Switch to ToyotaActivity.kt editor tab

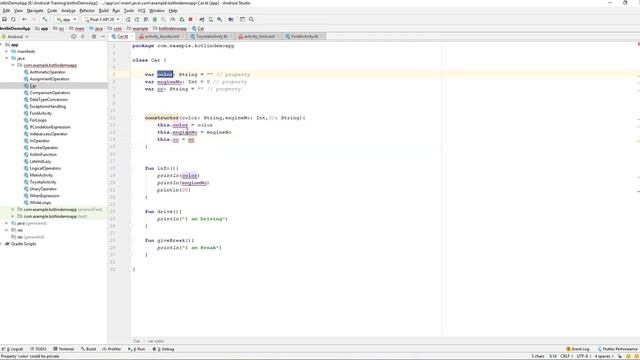(211, 36)
